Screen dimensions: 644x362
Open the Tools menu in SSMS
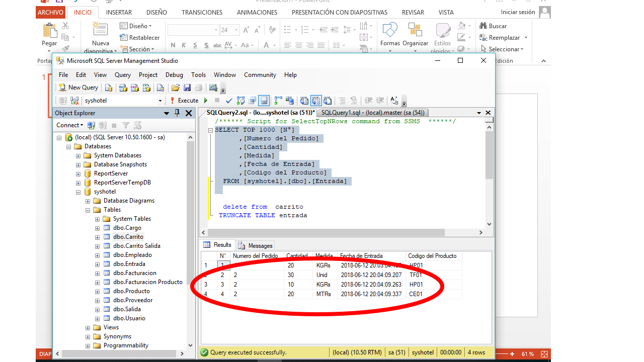tap(198, 75)
